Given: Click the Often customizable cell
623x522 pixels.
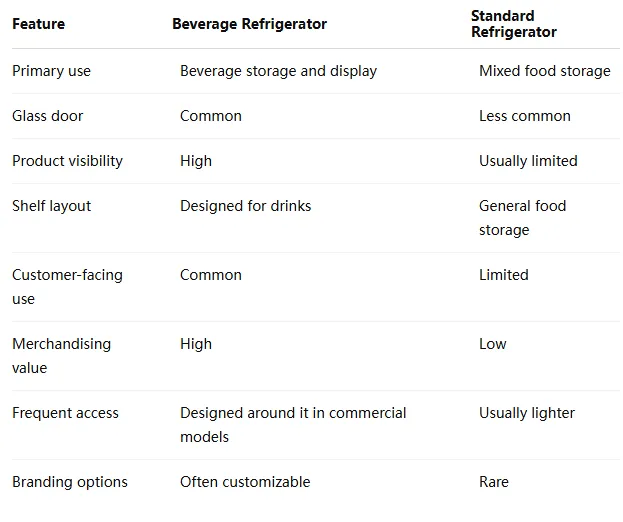Looking at the screenshot, I should click(x=245, y=482).
